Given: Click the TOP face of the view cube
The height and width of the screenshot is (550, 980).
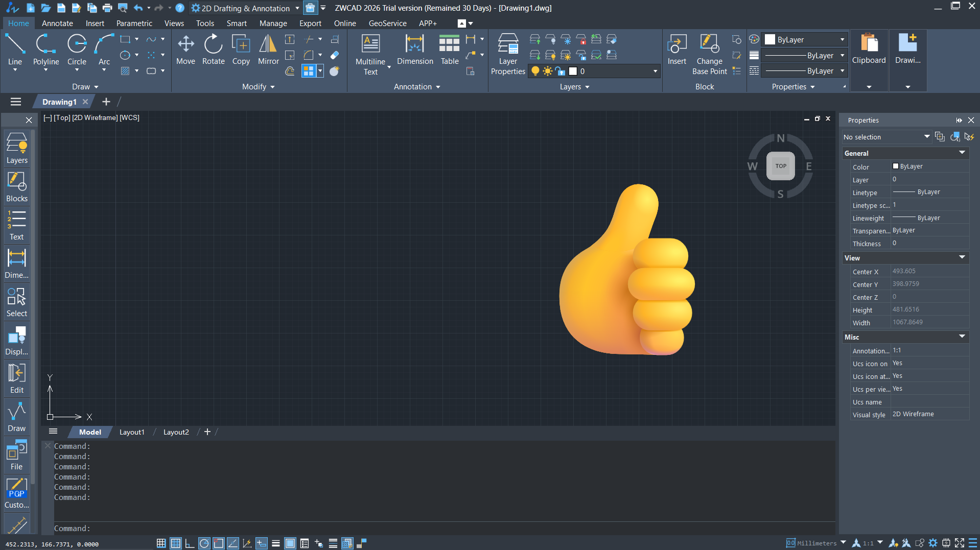Looking at the screenshot, I should (x=780, y=166).
